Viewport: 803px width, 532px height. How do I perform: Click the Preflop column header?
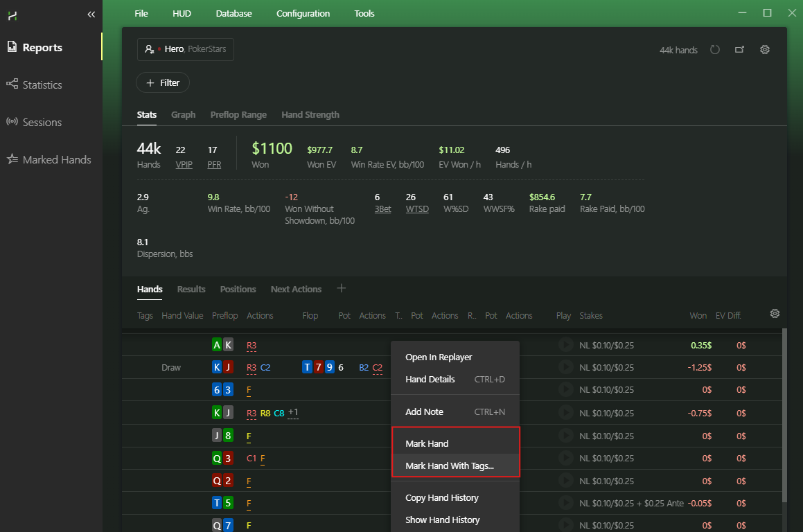point(224,315)
